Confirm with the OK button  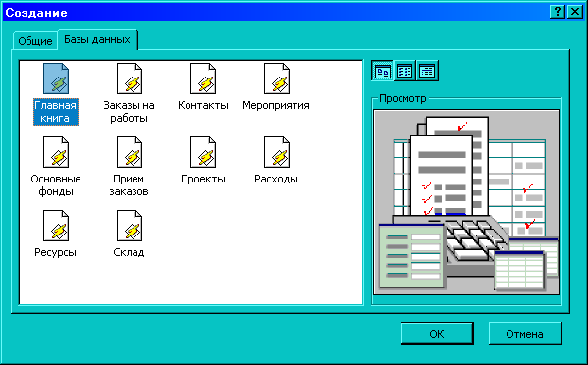[437, 334]
